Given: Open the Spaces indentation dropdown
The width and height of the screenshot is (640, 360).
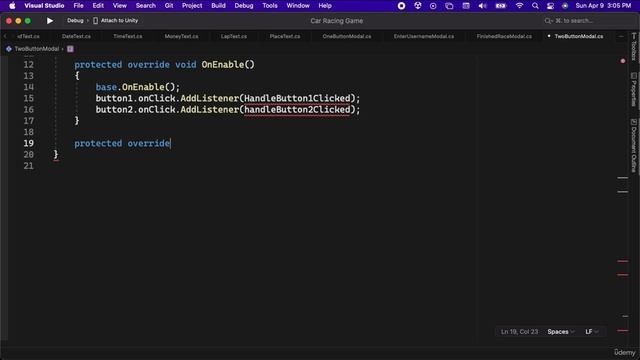Looking at the screenshot, I should [561, 332].
